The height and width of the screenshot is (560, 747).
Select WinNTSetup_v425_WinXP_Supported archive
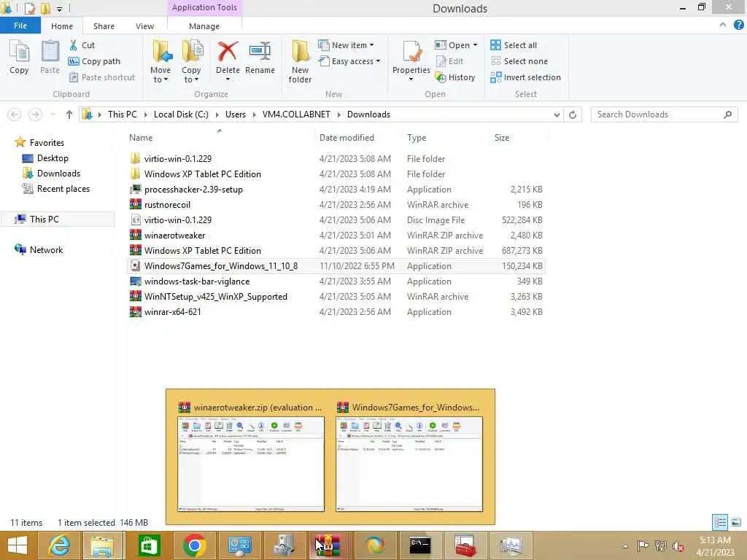(336, 297)
